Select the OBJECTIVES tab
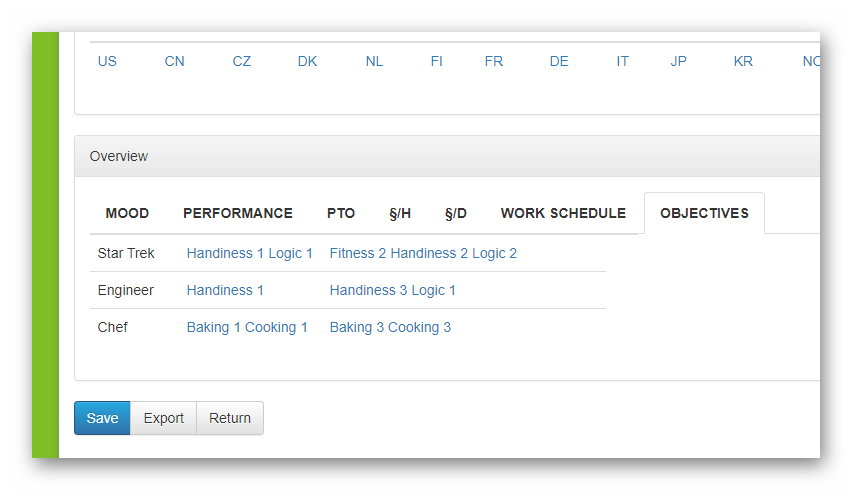This screenshot has width=852, height=495. pos(704,213)
